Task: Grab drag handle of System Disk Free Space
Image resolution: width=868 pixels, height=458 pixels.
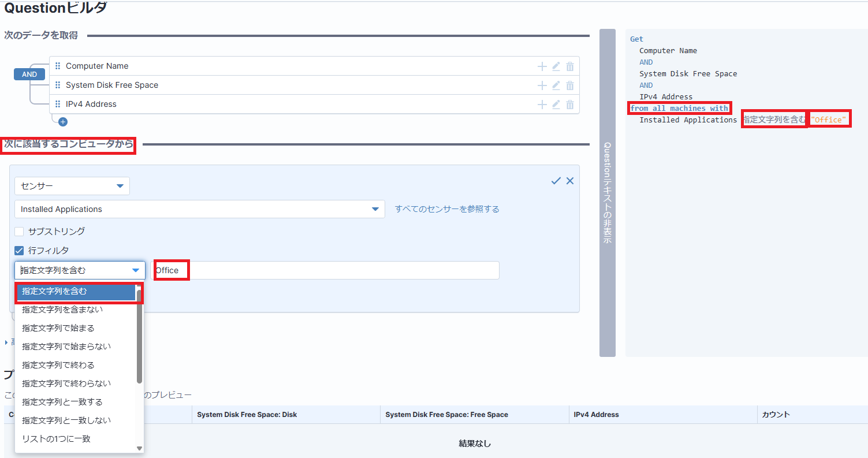Action: [58, 85]
